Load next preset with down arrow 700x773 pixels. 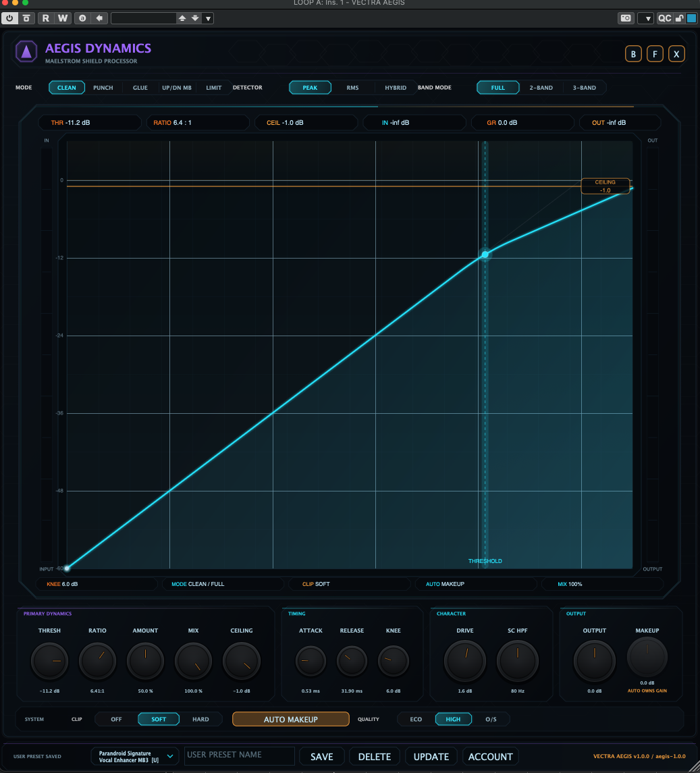point(195,18)
